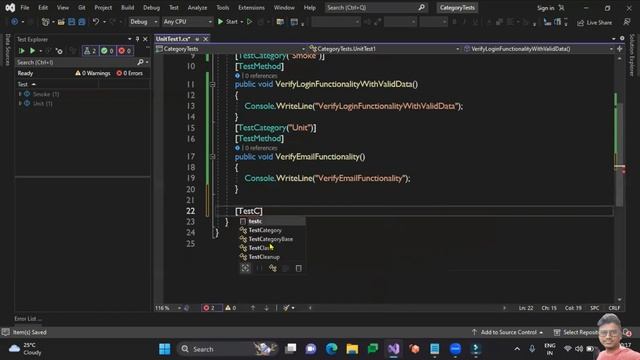
Task: Open the VerifyLoginFunctionalityWithValidData member dropdown
Action: click(x=538, y=49)
